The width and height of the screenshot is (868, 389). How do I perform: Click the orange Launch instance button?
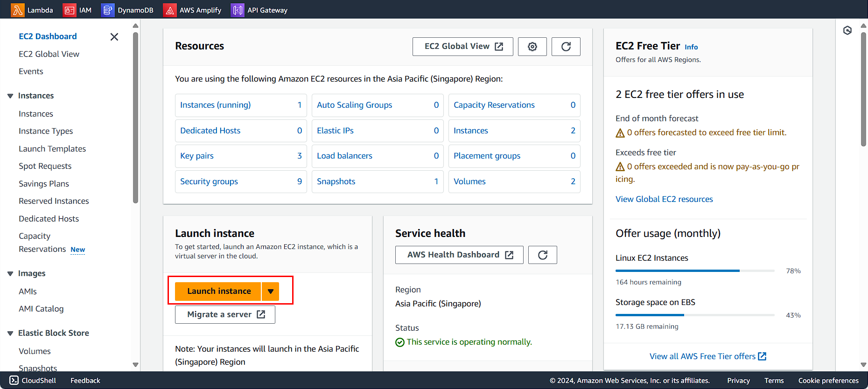pos(218,292)
